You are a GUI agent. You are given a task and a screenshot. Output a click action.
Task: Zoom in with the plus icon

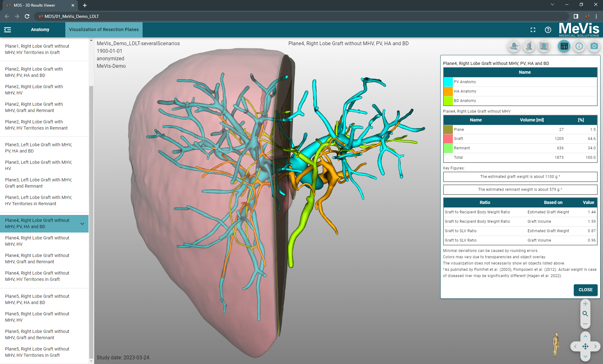[x=585, y=304]
